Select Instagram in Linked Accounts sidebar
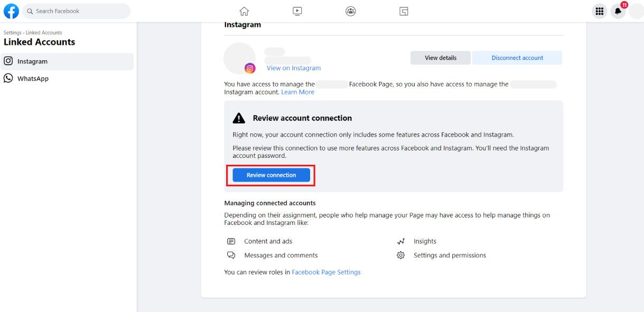 pyautogui.click(x=67, y=61)
